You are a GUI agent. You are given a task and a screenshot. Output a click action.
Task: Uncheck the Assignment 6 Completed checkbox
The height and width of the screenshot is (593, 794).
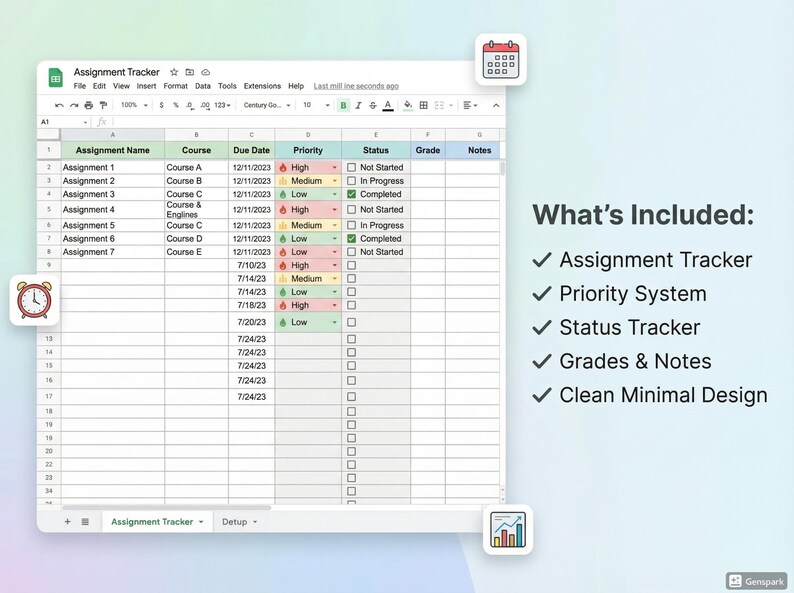(x=351, y=239)
